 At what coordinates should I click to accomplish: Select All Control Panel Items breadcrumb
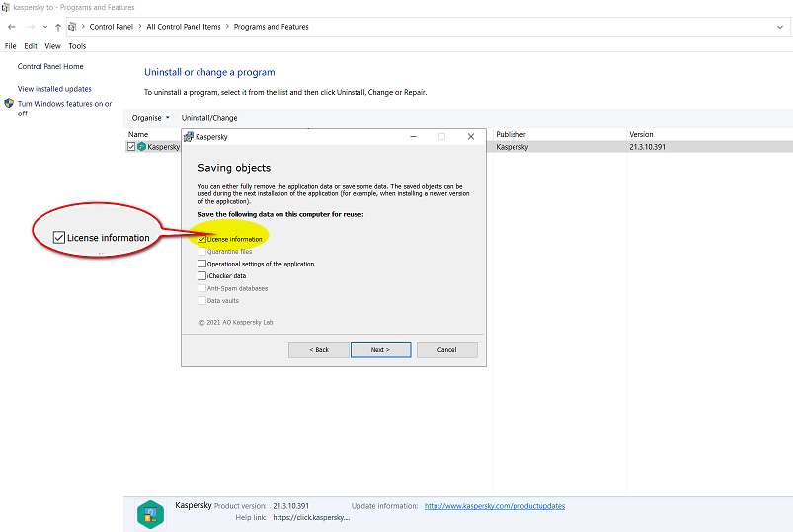coord(184,27)
